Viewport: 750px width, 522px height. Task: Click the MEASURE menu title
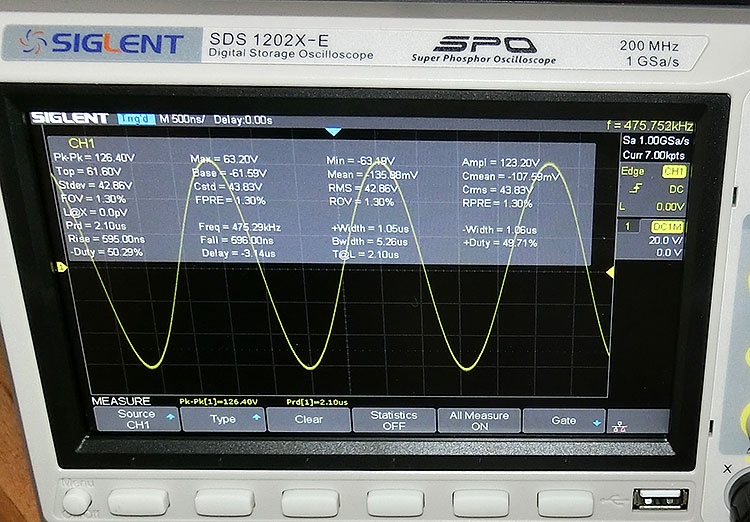pyautogui.click(x=121, y=401)
